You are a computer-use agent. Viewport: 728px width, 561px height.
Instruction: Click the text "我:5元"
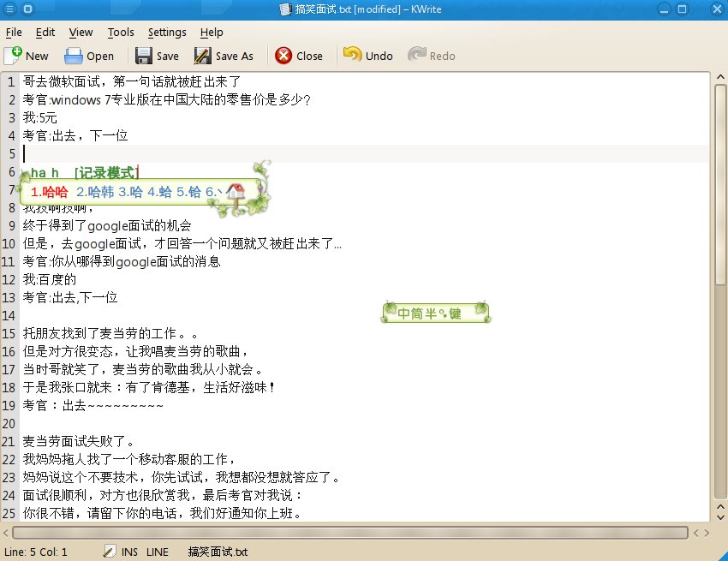[x=40, y=117]
